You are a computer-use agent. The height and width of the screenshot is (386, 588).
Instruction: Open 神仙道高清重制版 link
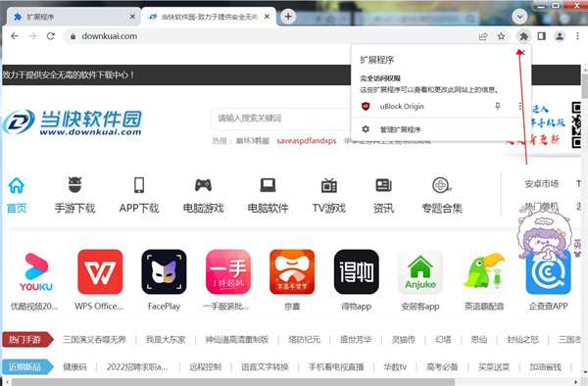[236, 340]
